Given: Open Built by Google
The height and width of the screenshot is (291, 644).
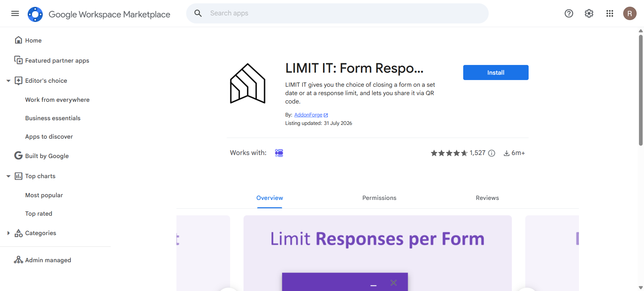Looking at the screenshot, I should [47, 156].
